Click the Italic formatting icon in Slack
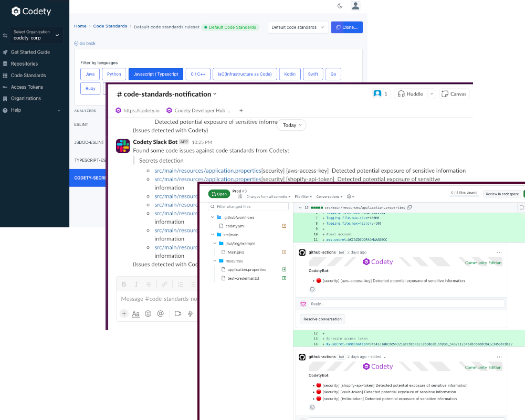This screenshot has width=525, height=420. pyautogui.click(x=136, y=285)
